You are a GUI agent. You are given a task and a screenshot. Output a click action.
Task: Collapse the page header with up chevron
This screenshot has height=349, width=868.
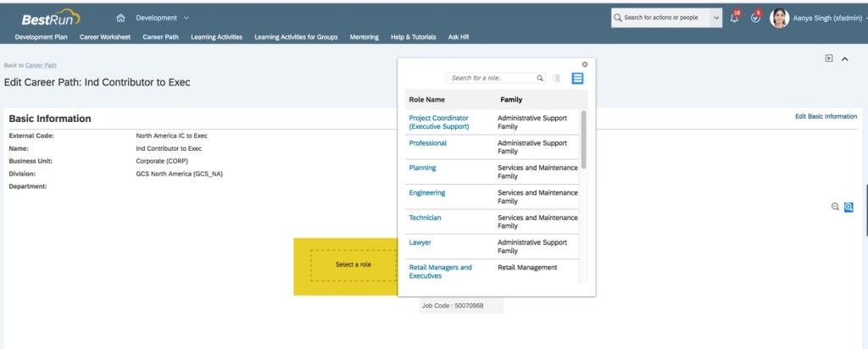844,58
